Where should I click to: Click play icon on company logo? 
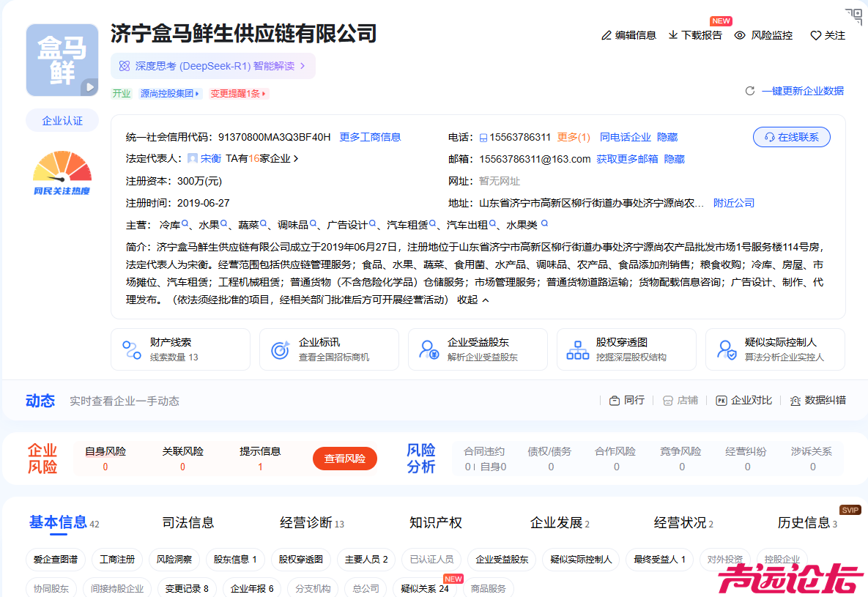point(89,87)
